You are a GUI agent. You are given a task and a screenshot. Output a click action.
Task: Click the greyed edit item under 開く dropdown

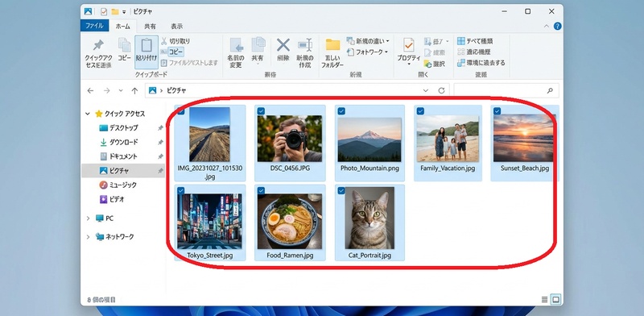(434, 52)
